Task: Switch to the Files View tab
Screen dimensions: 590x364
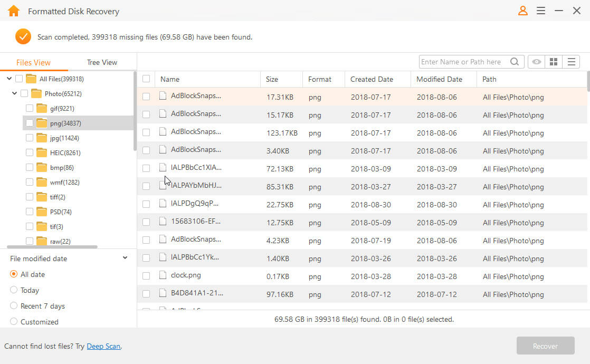Action: [x=34, y=62]
